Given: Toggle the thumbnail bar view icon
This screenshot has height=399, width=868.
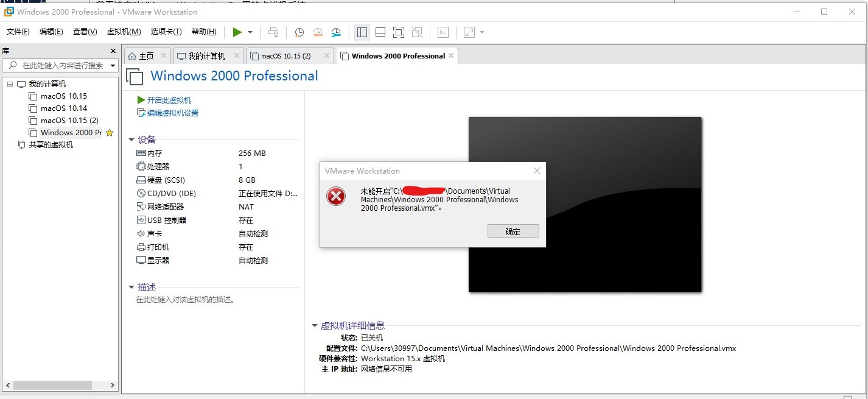Looking at the screenshot, I should 380,32.
